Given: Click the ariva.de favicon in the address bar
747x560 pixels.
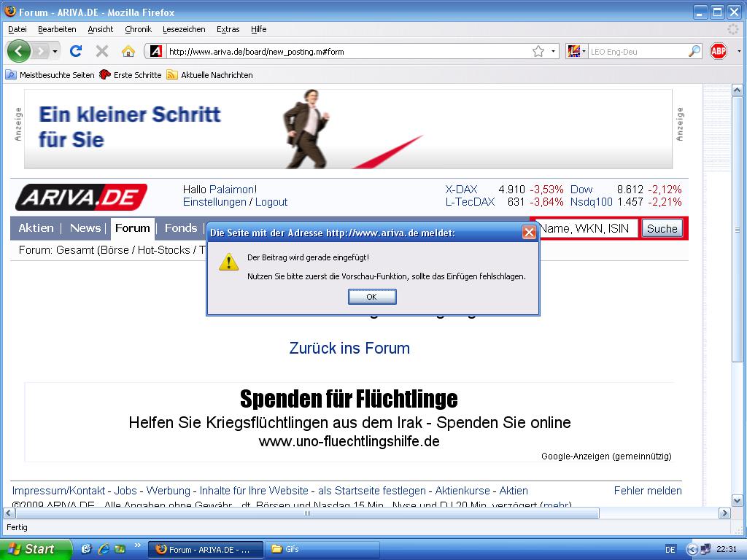Looking at the screenshot, I should [x=155, y=51].
